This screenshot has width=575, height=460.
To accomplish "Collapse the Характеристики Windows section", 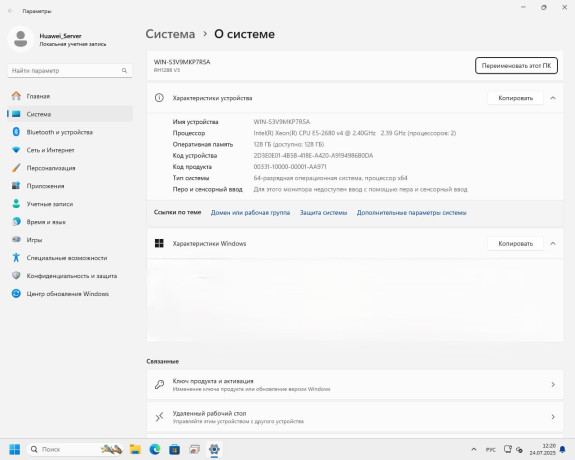I will [553, 243].
